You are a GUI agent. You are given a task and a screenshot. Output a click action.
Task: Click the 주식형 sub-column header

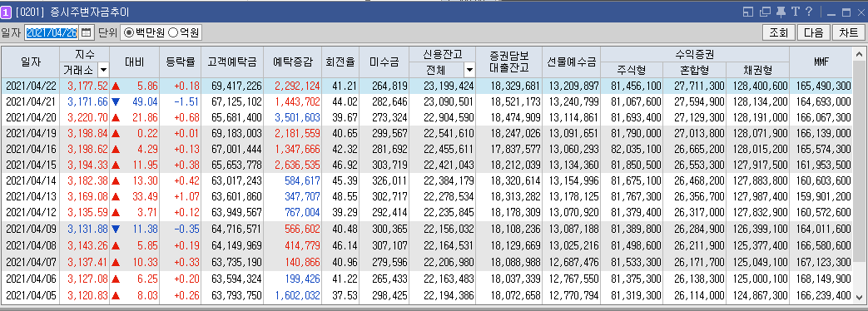[x=632, y=71]
